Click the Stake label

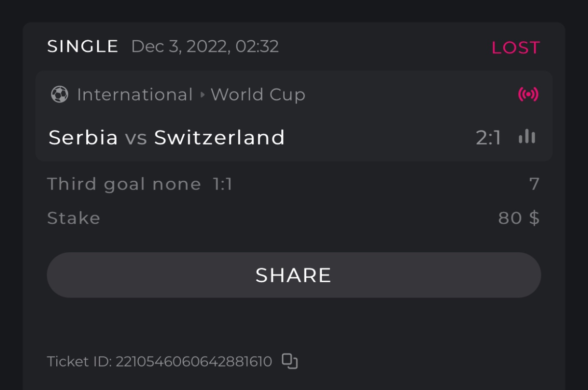[73, 218]
